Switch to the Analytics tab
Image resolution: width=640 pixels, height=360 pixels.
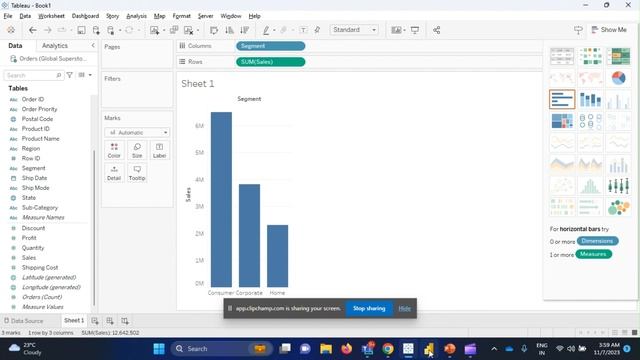click(55, 46)
